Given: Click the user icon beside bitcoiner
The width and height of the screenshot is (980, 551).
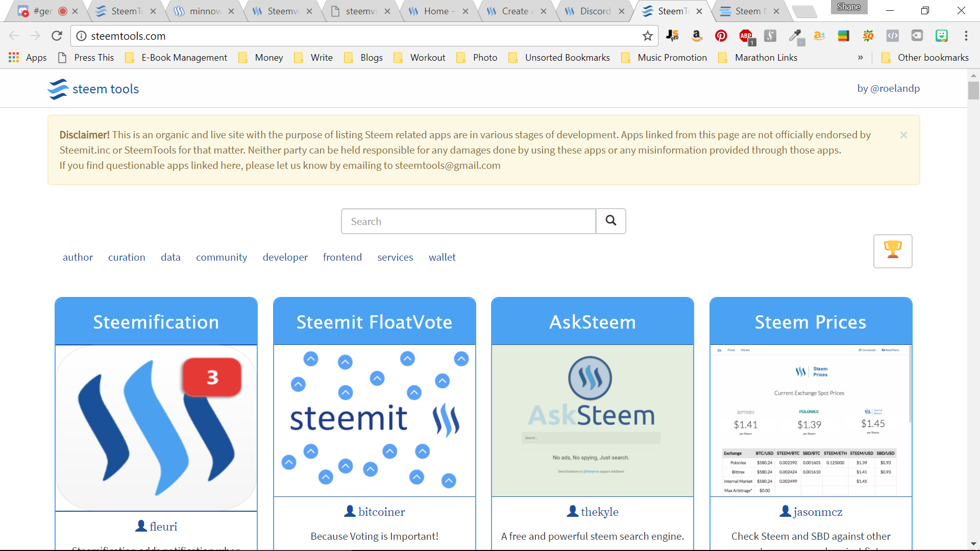Looking at the screenshot, I should click(350, 511).
